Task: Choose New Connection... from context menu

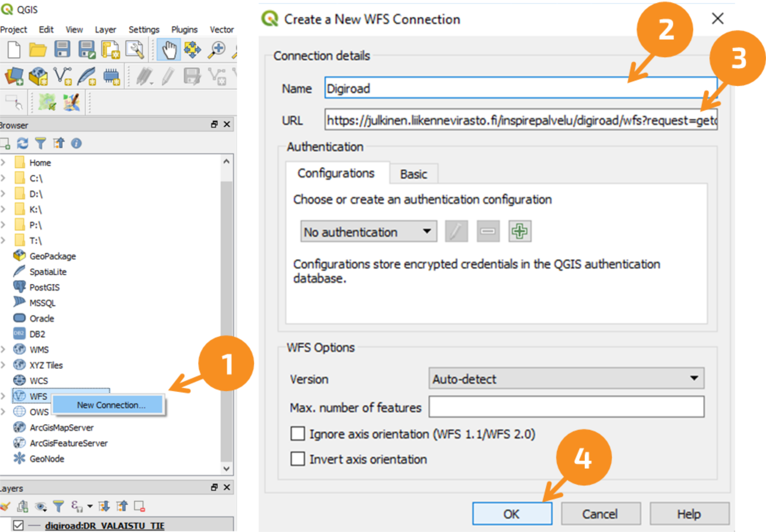Action: [108, 405]
